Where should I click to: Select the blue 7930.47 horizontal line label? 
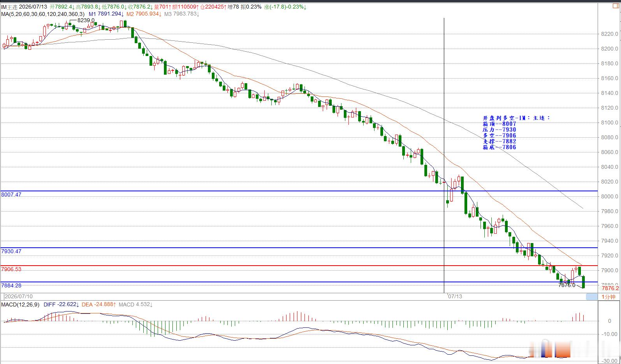pyautogui.click(x=11, y=251)
